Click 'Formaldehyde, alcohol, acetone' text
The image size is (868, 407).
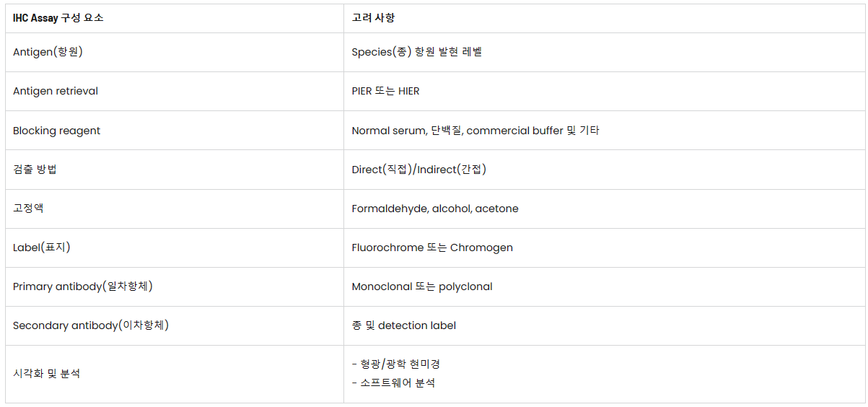(435, 209)
